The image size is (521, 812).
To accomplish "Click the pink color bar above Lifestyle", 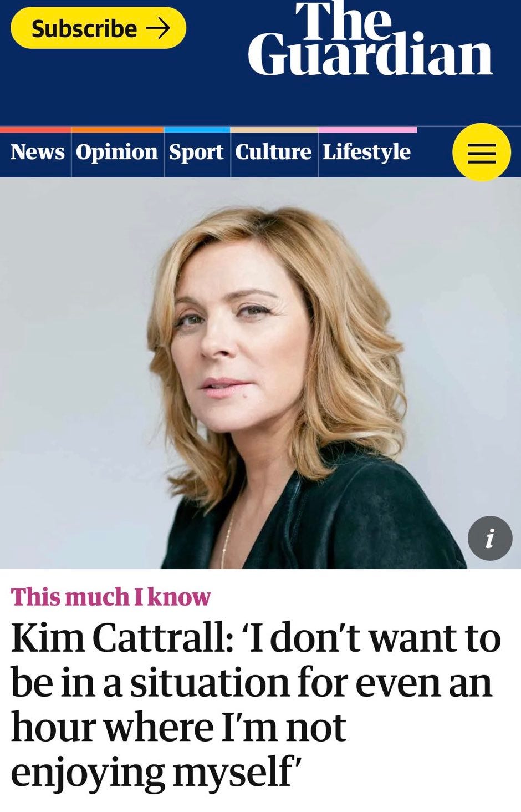I will click(x=367, y=130).
